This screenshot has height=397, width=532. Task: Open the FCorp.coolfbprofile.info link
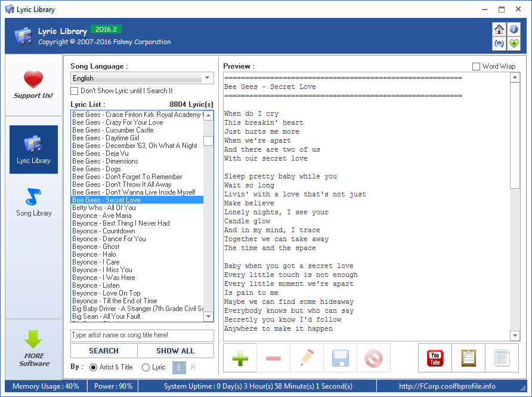point(447,386)
